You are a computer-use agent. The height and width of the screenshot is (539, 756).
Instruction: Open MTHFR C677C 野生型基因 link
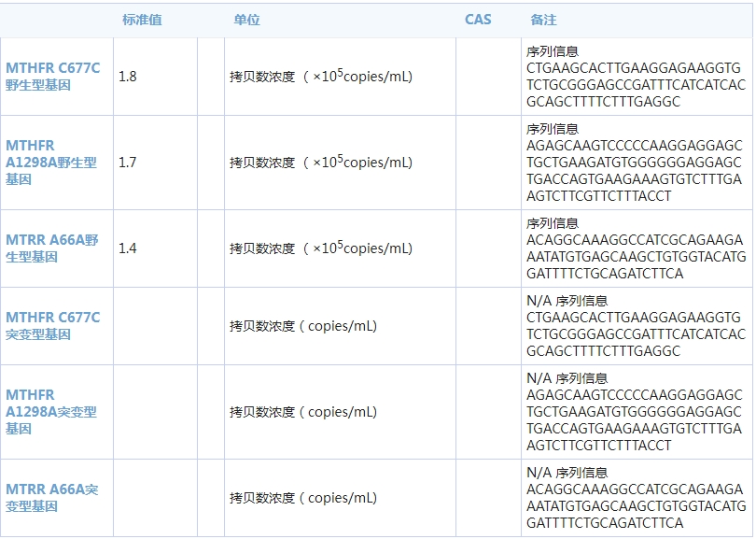pos(53,77)
